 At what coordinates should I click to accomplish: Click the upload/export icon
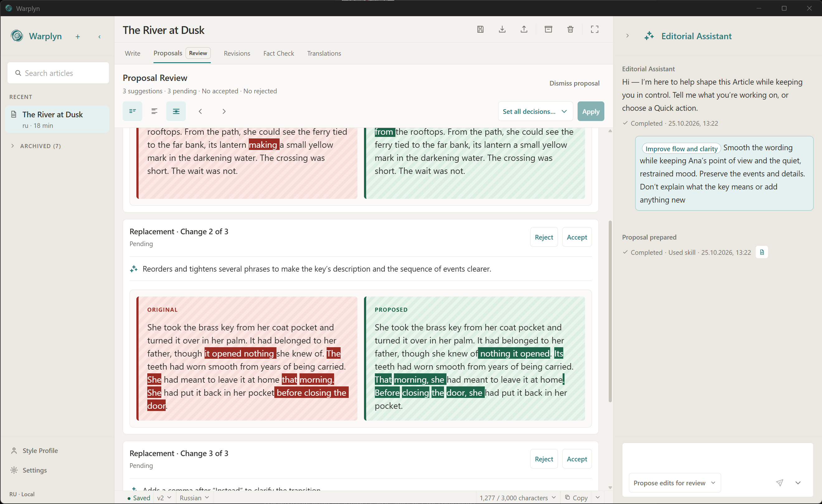(x=524, y=29)
